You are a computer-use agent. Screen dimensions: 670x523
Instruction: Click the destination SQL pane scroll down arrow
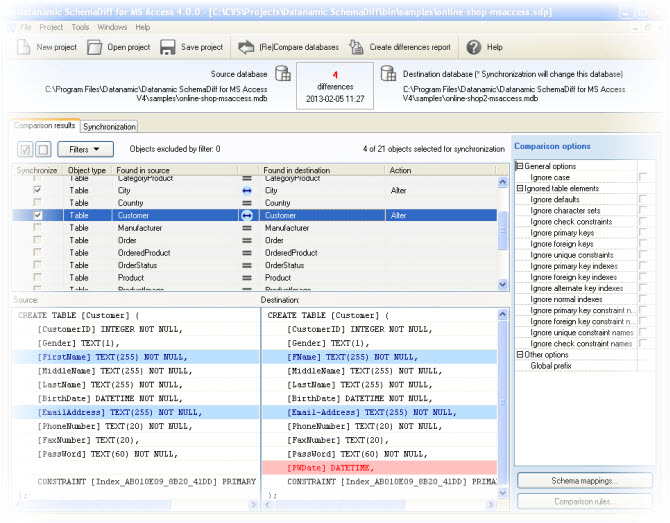[502, 493]
